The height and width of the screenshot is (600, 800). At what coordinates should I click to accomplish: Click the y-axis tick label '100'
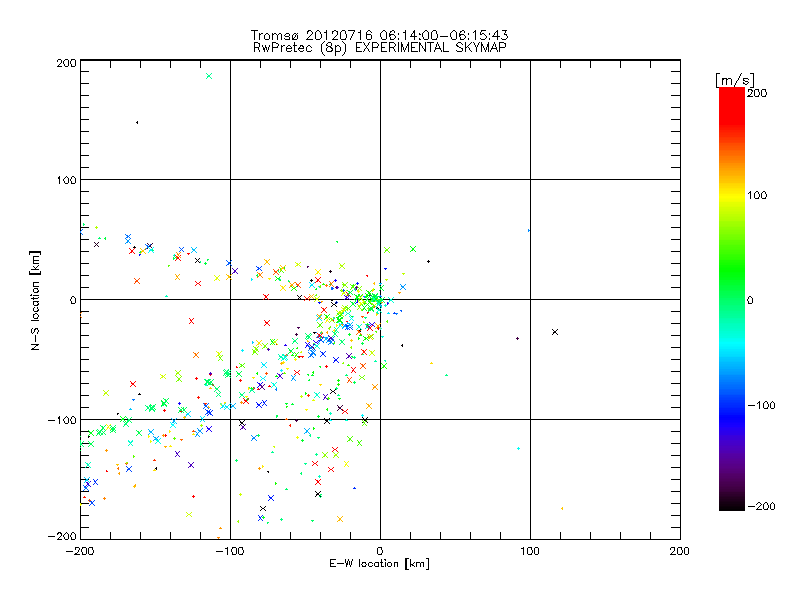pyautogui.click(x=66, y=181)
